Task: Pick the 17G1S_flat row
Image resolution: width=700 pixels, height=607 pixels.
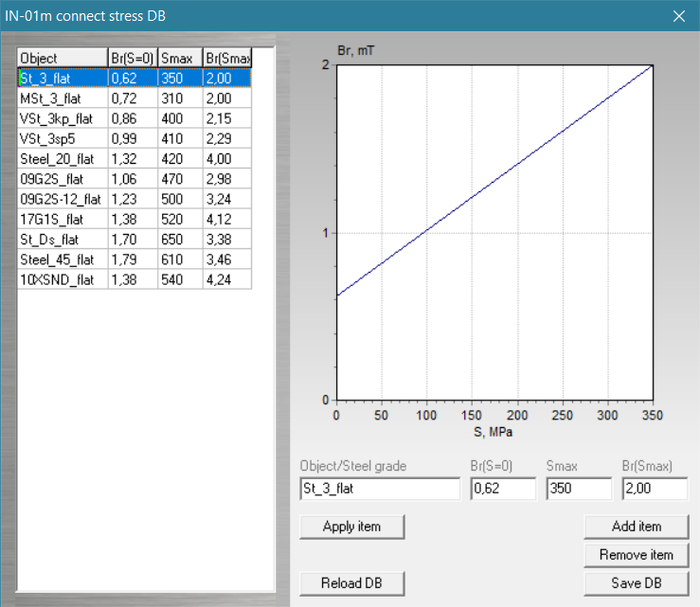Action: [x=63, y=219]
